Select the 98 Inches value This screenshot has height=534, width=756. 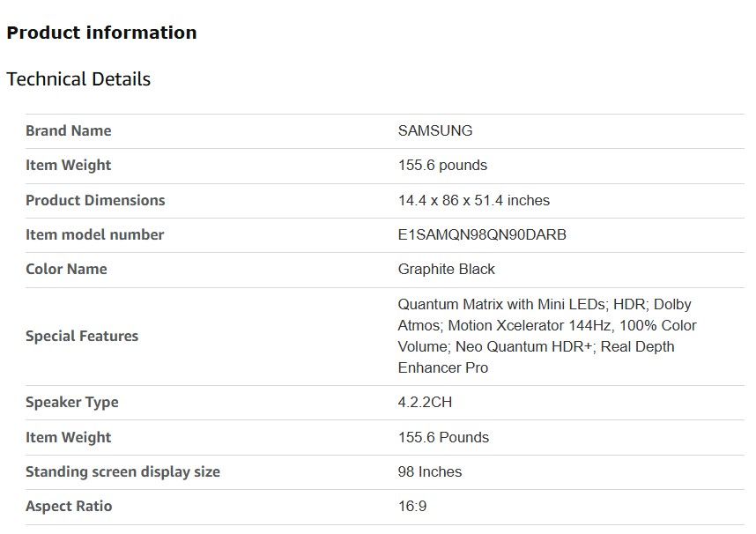(429, 471)
